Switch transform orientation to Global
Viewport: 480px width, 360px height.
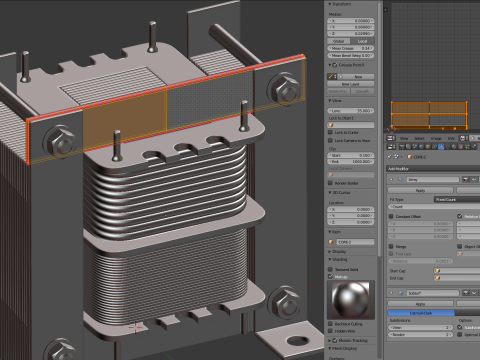click(338, 41)
